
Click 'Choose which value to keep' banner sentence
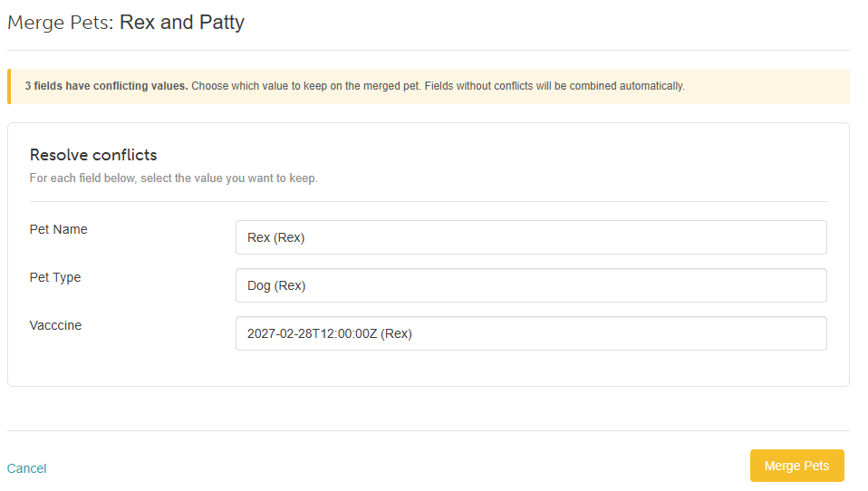tap(306, 86)
